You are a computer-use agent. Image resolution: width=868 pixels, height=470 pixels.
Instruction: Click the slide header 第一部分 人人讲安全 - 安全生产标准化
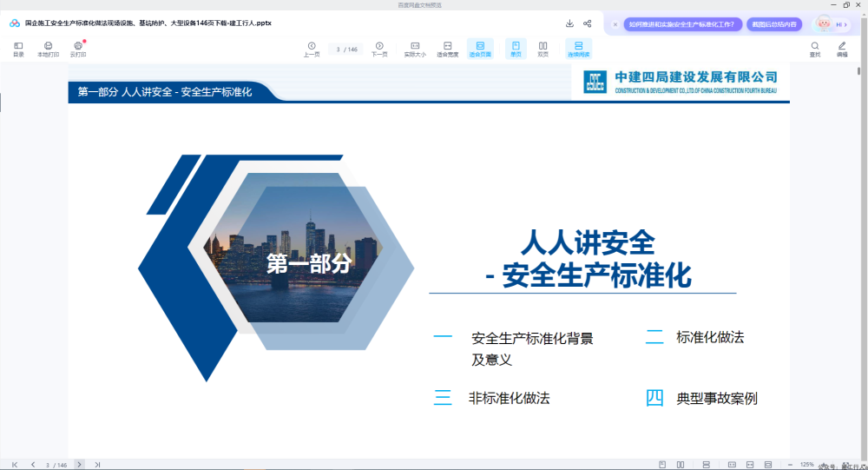[x=164, y=92]
